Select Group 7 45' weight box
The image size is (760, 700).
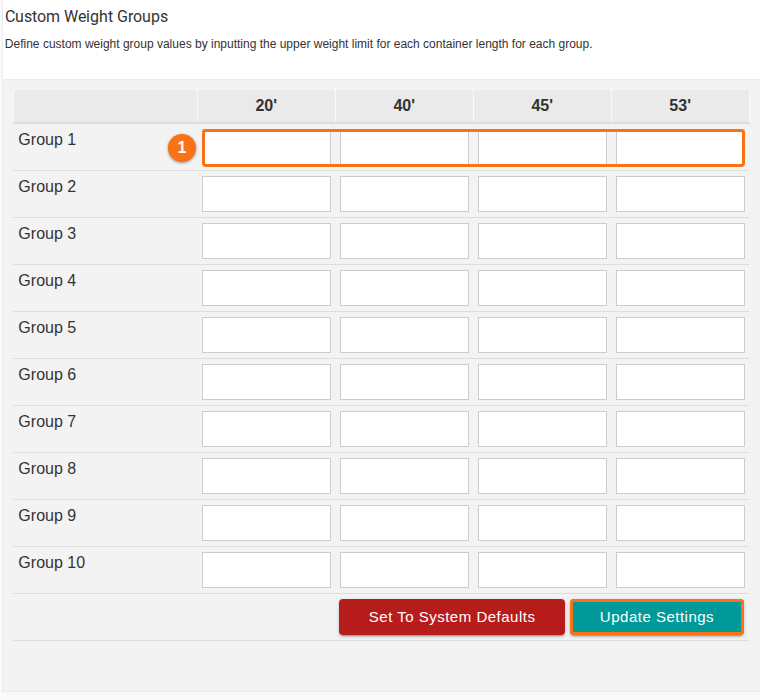tap(542, 429)
